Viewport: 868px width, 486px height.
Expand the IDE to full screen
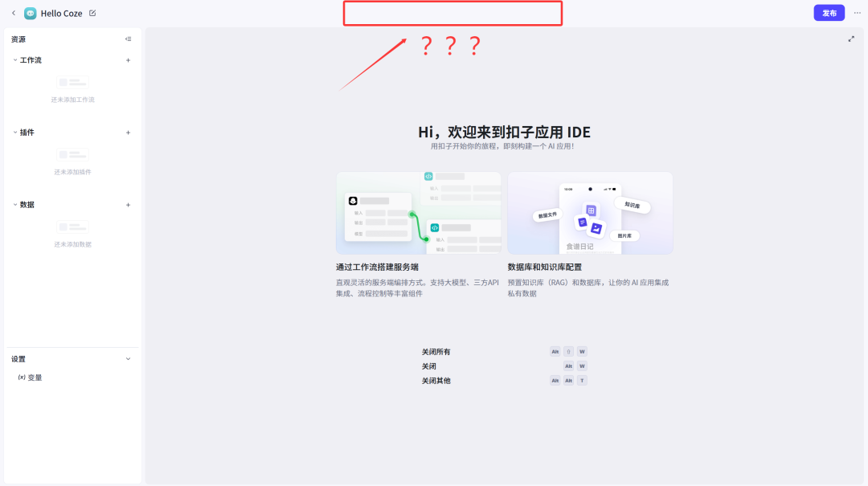(x=851, y=39)
